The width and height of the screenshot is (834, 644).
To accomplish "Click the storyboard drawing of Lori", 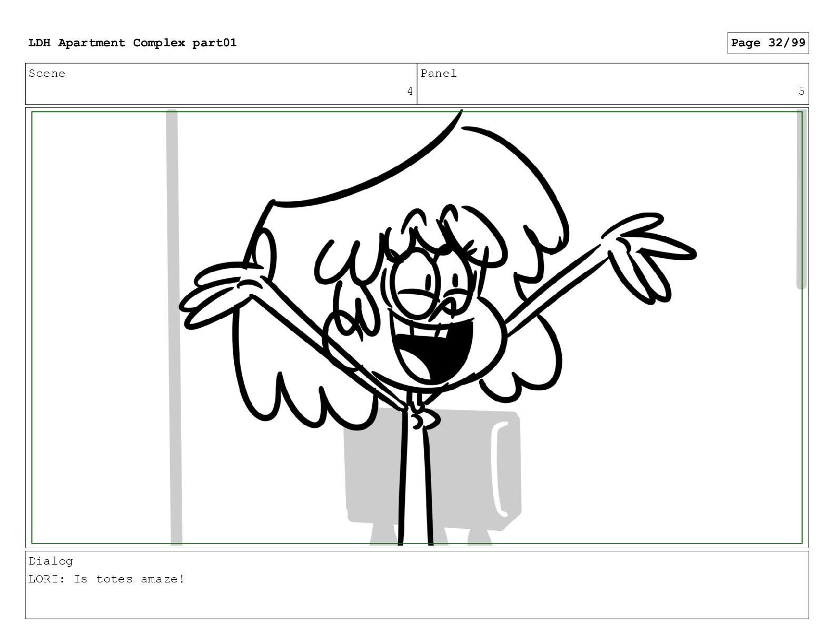I will [x=417, y=328].
